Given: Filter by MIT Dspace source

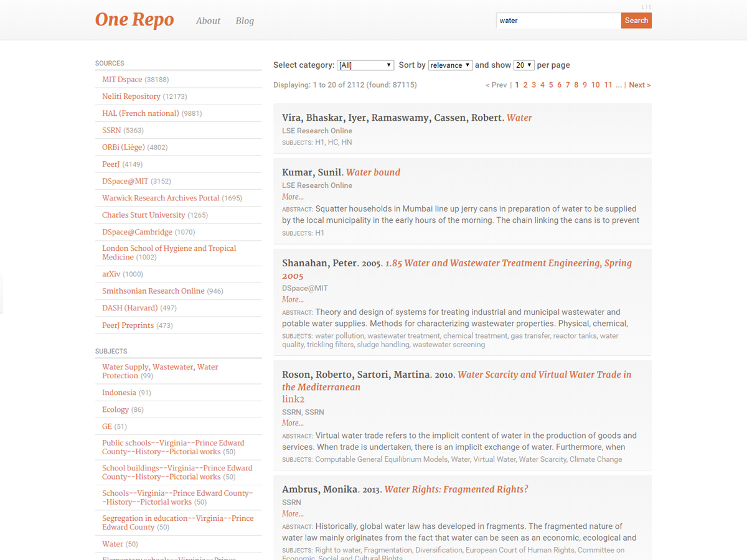Looking at the screenshot, I should (x=122, y=80).
